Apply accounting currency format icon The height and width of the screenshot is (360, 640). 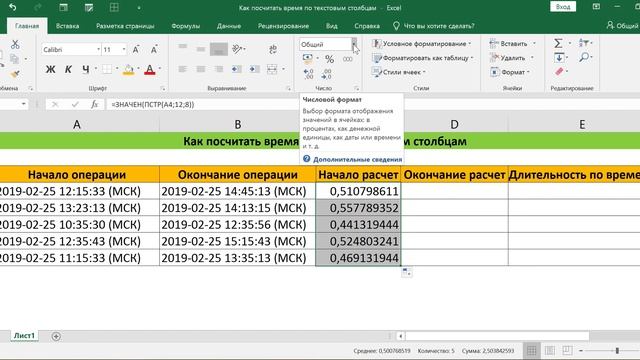coord(308,59)
